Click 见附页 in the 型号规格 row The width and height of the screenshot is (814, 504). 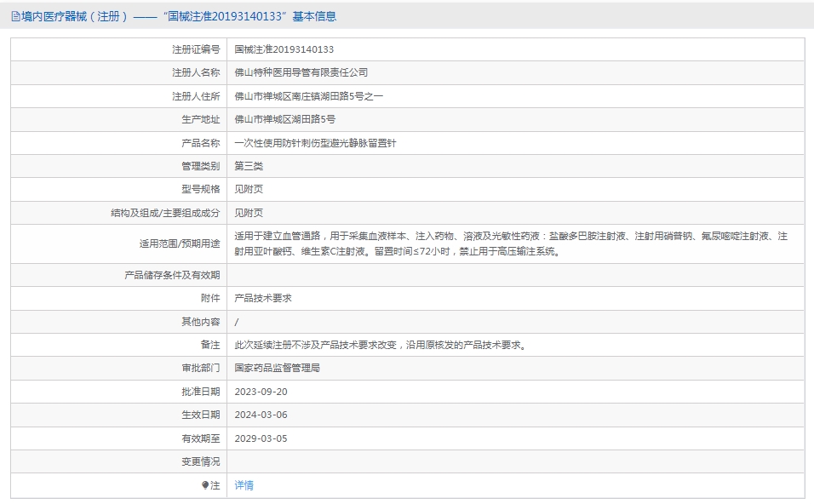[249, 190]
